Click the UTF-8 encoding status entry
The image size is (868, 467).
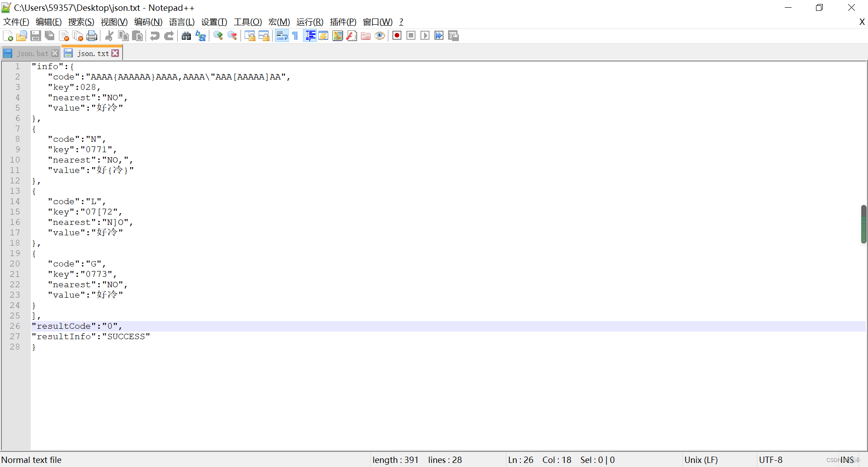(x=770, y=460)
